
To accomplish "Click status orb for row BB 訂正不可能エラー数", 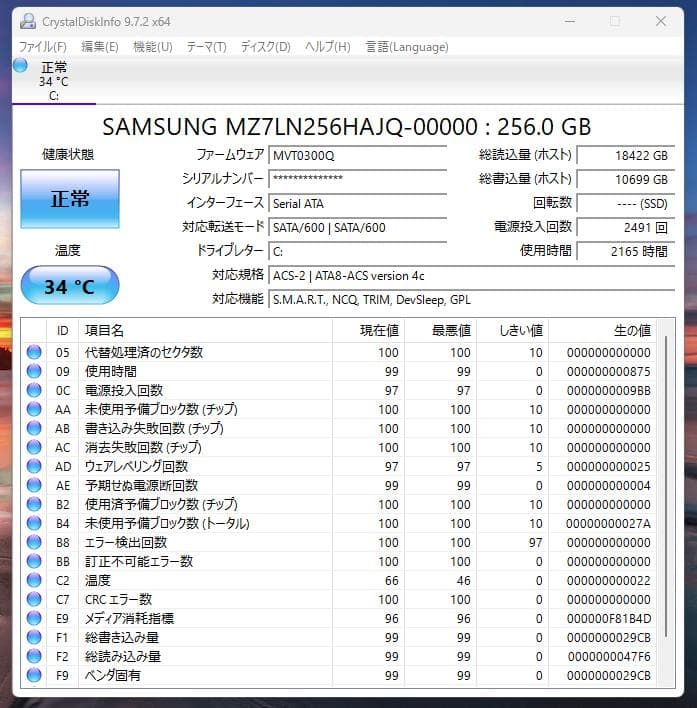I will coord(34,561).
